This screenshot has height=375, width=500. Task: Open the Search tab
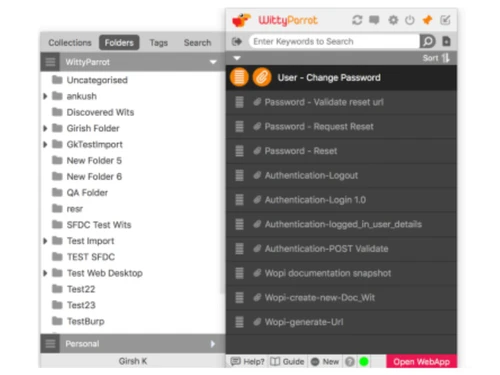[x=198, y=43]
